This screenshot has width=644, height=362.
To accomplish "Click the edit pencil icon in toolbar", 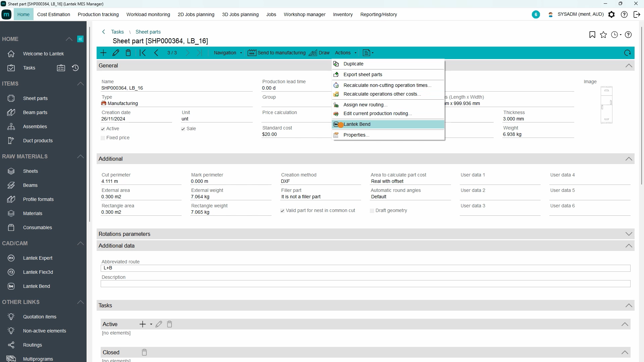I will pos(116,53).
